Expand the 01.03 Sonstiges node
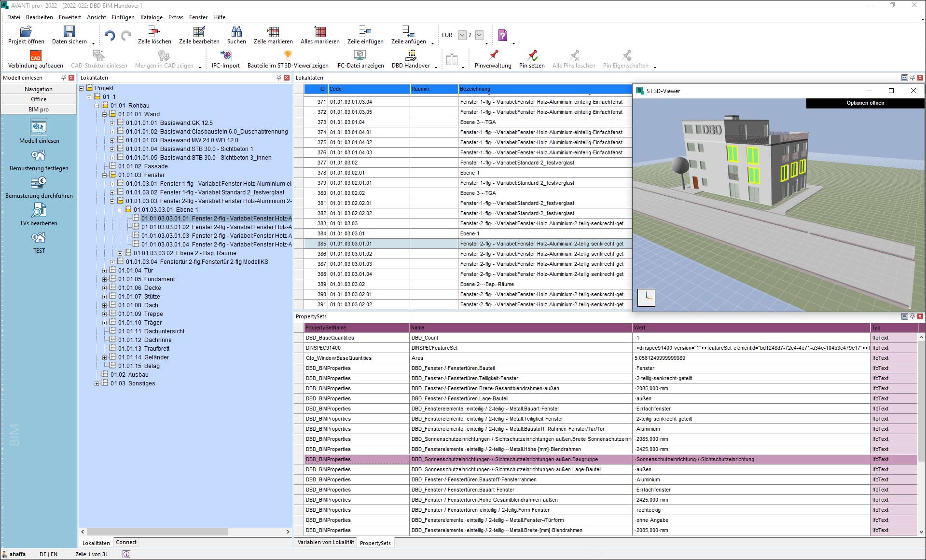The image size is (926, 560). tap(97, 383)
